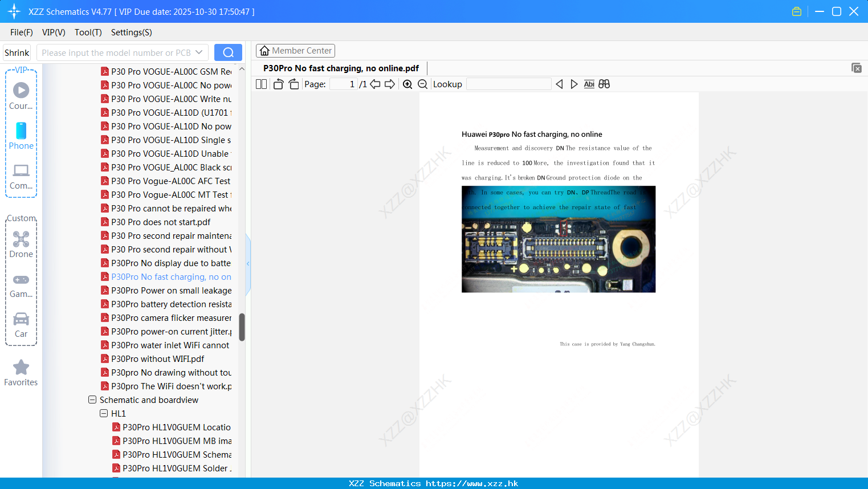Open the Tool(T) menu
This screenshot has height=489, width=868.
[88, 32]
